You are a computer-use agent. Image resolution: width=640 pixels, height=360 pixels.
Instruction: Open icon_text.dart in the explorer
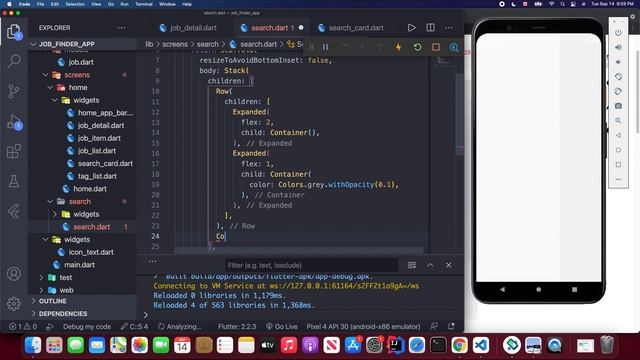click(x=91, y=252)
